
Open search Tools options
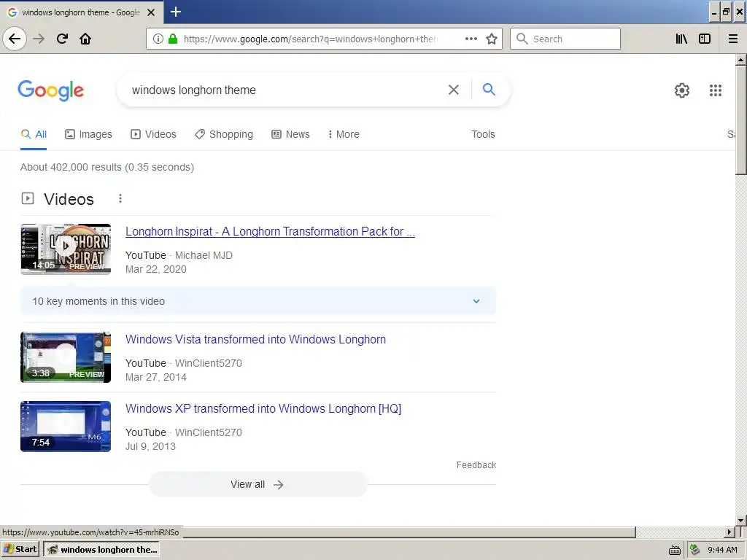click(483, 134)
